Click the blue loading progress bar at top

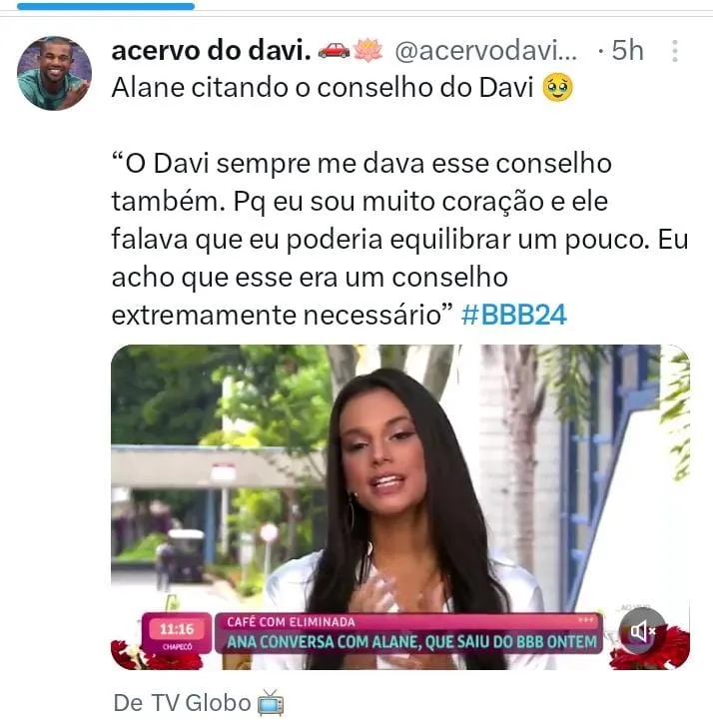point(106,7)
